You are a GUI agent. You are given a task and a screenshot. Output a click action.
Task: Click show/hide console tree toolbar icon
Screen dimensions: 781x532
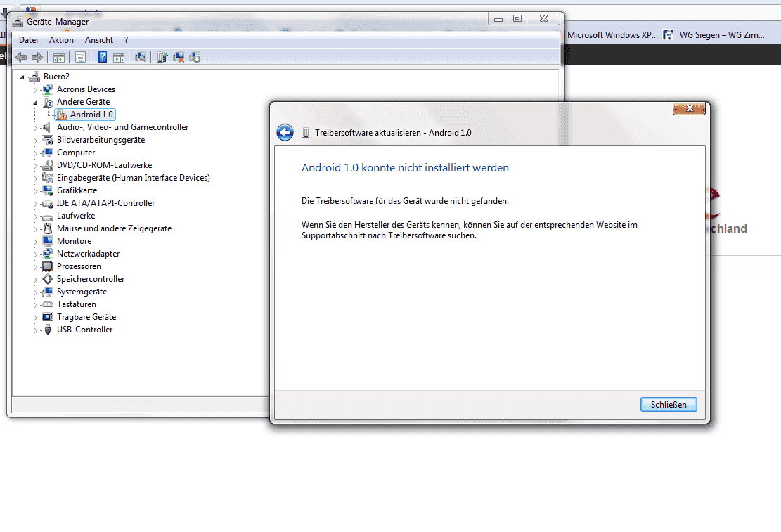(x=59, y=57)
